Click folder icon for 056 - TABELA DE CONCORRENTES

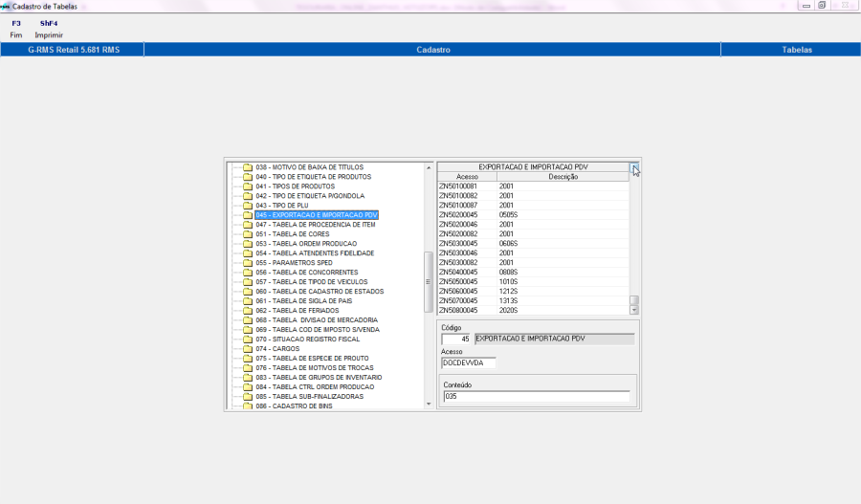(x=248, y=273)
